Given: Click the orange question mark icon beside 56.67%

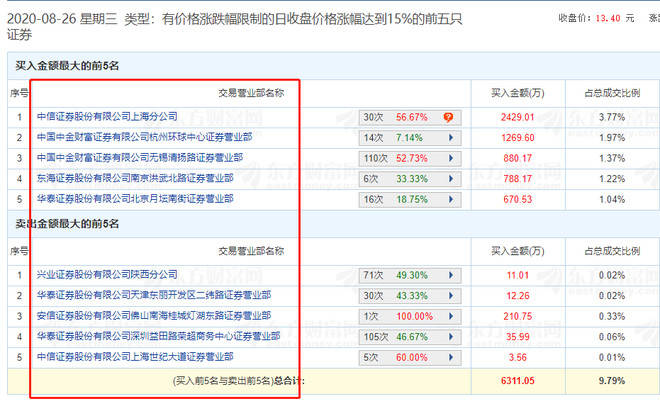Looking at the screenshot, I should click(449, 117).
